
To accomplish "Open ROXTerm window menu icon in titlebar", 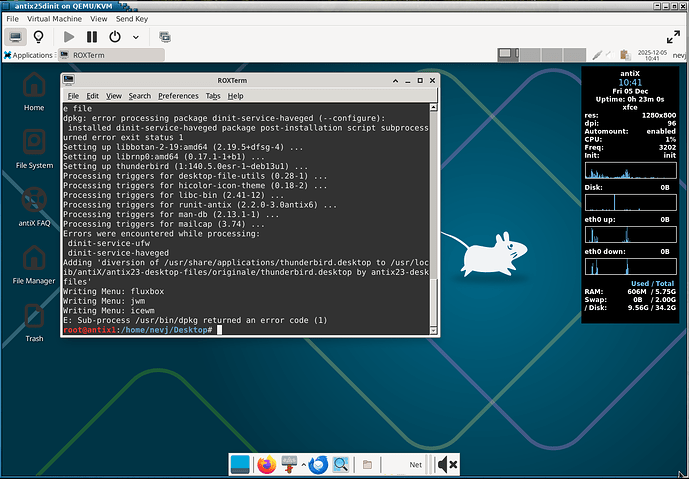I will 69,80.
